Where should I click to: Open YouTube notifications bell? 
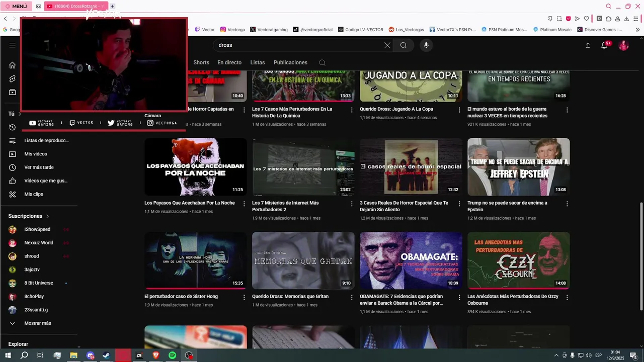[x=605, y=45]
